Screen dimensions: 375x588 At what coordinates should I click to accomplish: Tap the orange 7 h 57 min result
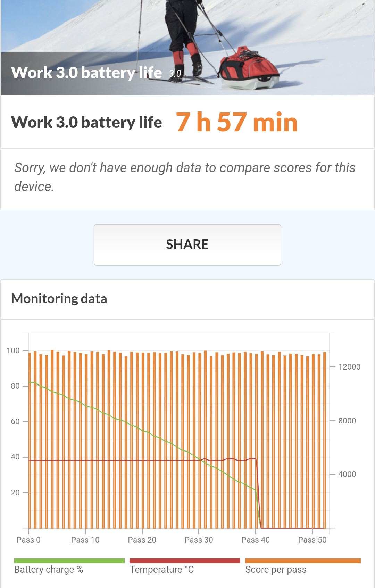click(237, 122)
